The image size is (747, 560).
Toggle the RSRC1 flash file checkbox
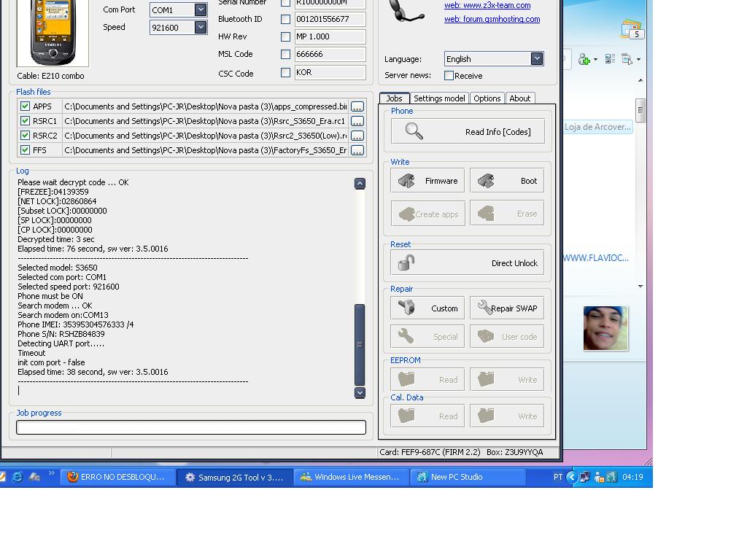tap(26, 121)
